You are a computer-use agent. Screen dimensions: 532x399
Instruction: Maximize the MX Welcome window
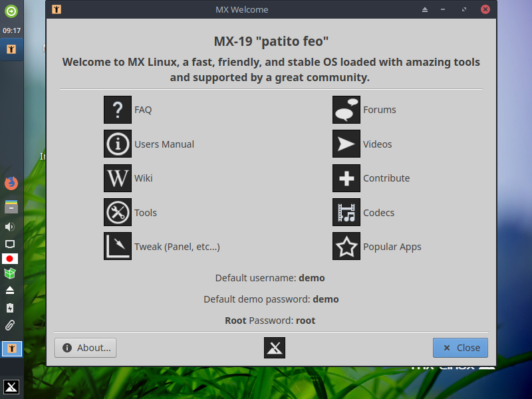click(x=464, y=9)
